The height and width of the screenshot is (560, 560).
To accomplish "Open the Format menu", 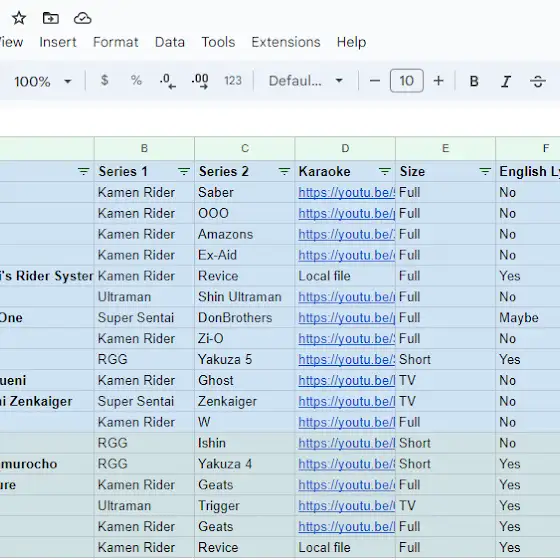I will coord(115,42).
